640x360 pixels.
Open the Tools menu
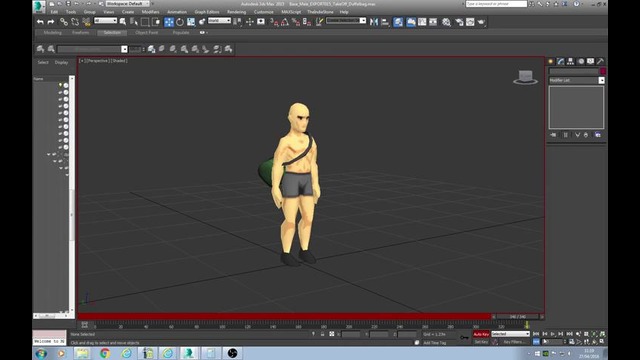click(x=71, y=12)
